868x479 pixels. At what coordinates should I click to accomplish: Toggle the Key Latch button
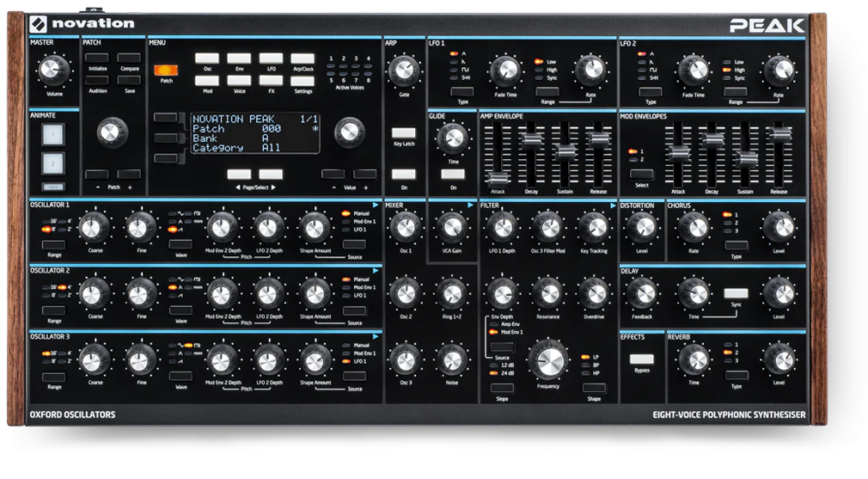(x=404, y=132)
